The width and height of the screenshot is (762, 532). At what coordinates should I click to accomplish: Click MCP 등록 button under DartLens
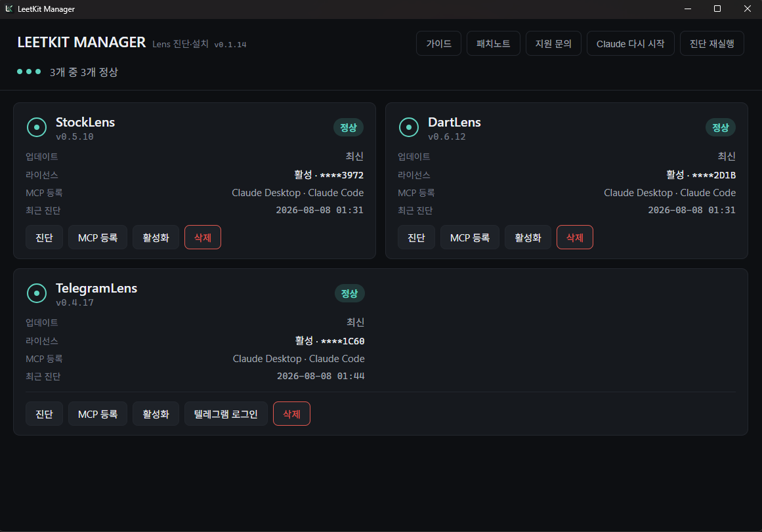[x=470, y=237]
